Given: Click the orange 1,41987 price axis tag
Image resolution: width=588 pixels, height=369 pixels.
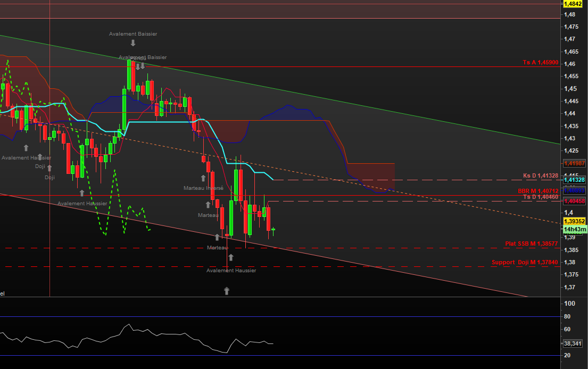Looking at the screenshot, I should click(x=575, y=163).
